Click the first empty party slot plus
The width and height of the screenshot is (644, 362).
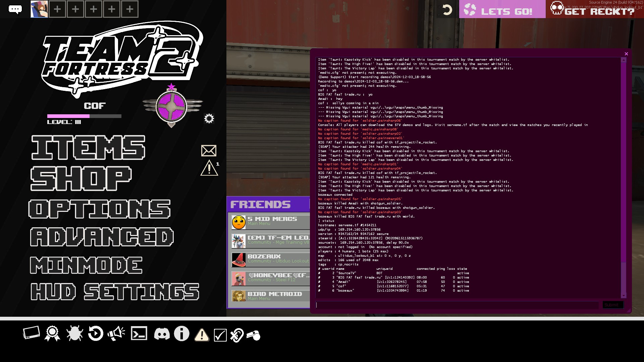click(x=57, y=9)
